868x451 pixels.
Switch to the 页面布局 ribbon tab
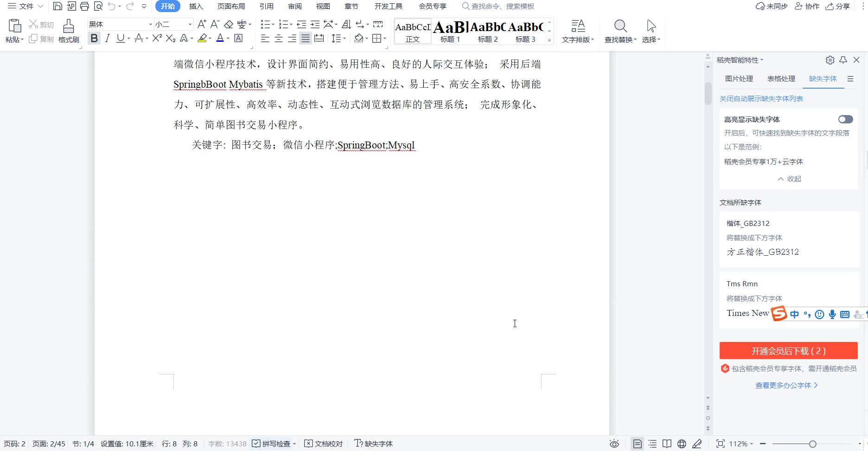point(231,6)
